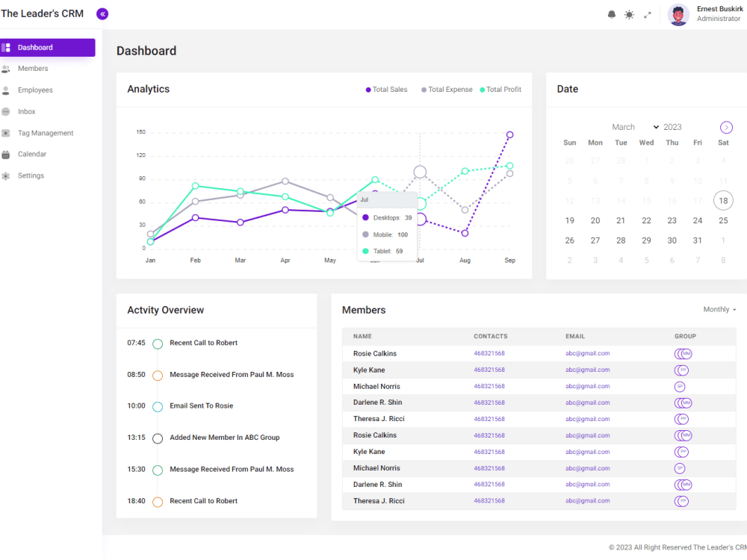Toggle the Total Profit legend item
This screenshot has height=560, width=747.
point(500,89)
